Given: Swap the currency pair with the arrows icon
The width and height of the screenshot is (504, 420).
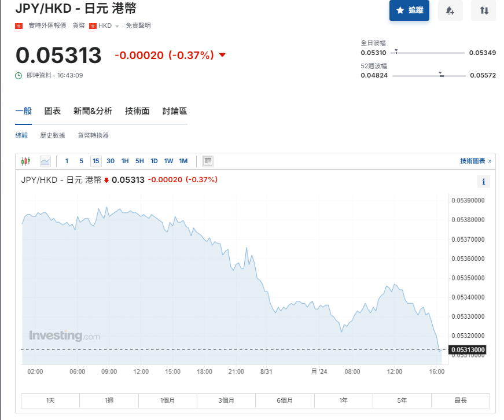Looking at the screenshot, I should (x=483, y=10).
